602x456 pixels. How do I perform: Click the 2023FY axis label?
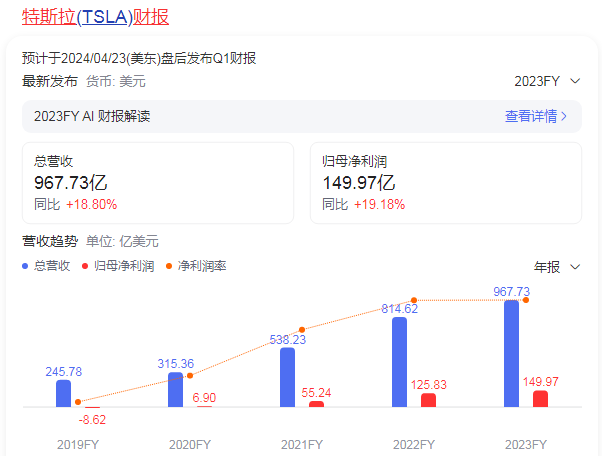[526, 444]
